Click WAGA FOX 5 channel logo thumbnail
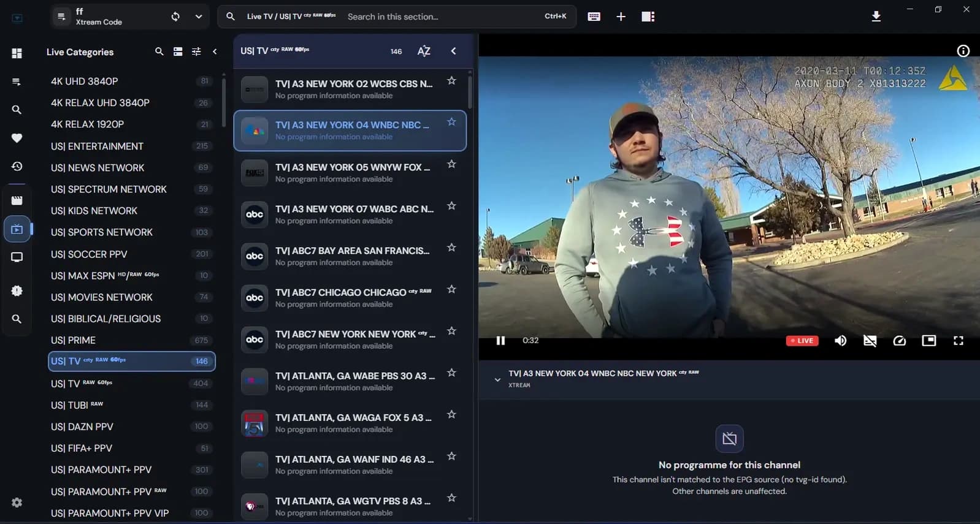The height and width of the screenshot is (524, 980). [255, 423]
